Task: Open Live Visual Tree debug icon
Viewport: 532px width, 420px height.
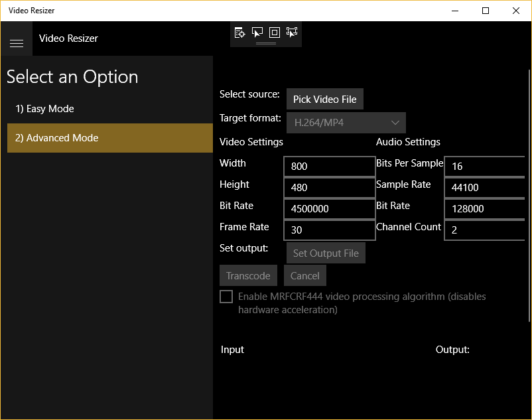Action: point(239,33)
